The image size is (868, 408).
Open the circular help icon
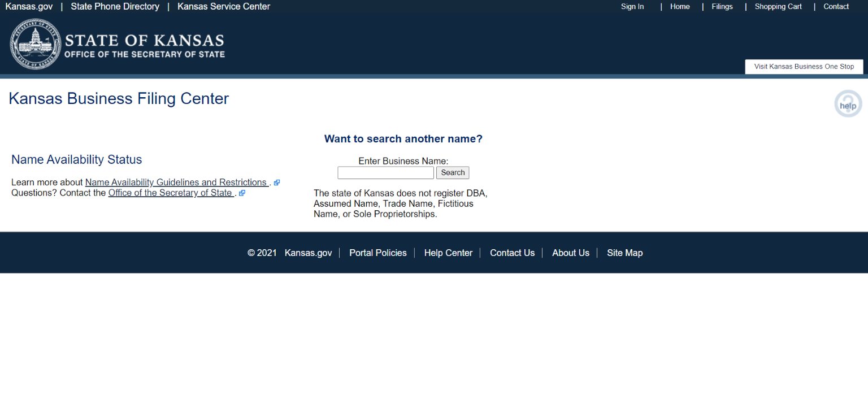pyautogui.click(x=848, y=104)
